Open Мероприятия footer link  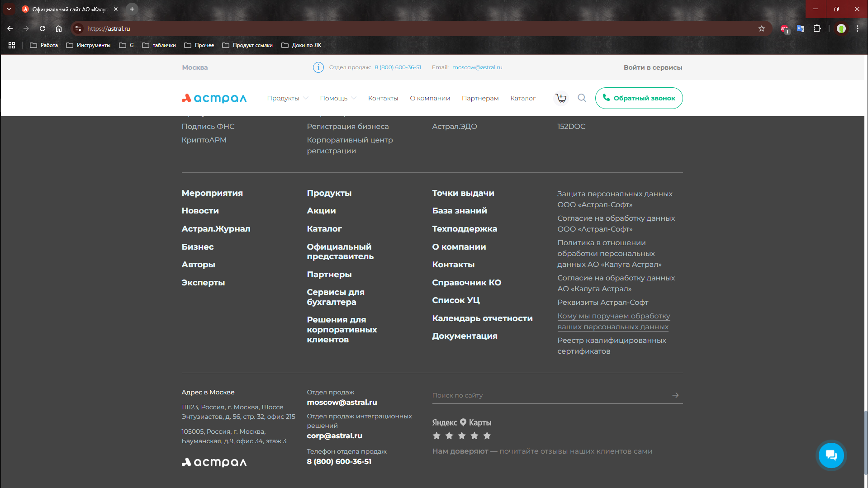click(212, 193)
